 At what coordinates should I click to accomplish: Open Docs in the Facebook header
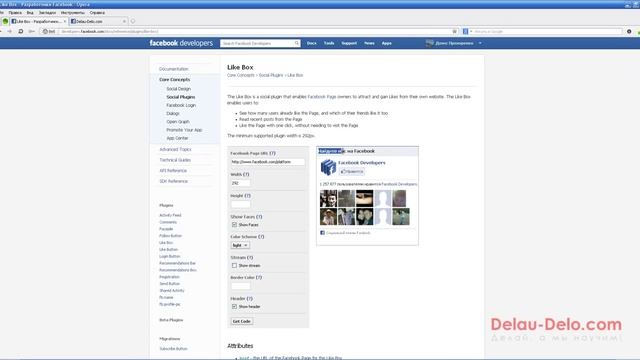[311, 43]
